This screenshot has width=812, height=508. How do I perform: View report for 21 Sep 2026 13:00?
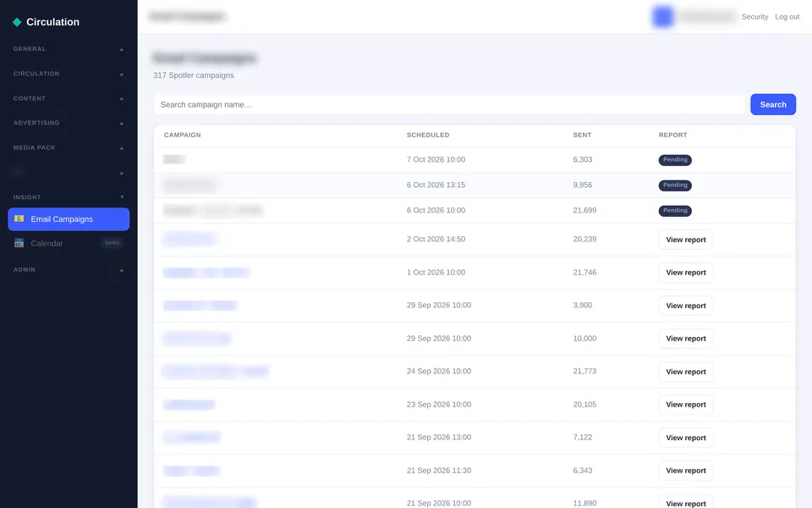(x=686, y=438)
